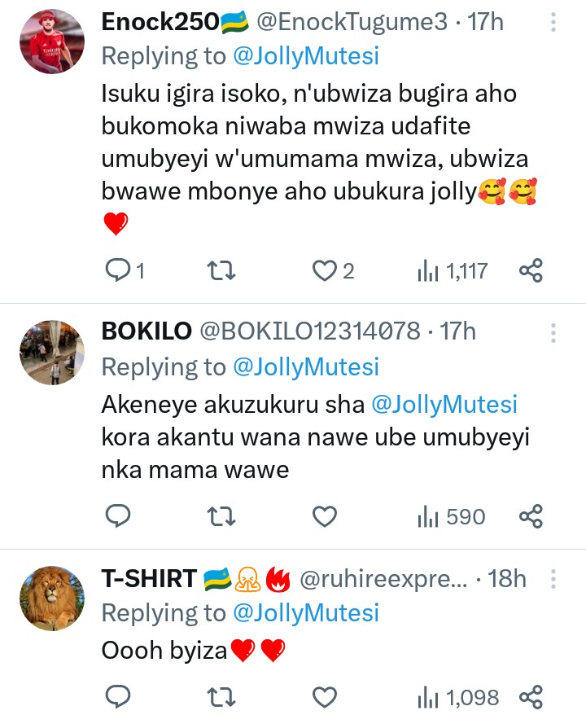Viewport: 586px width, 728px height.
Task: Open BOKILO's profile avatar
Action: [x=51, y=352]
